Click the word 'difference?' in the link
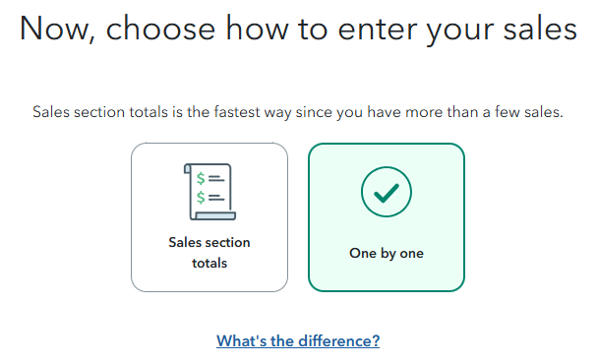 [339, 340]
